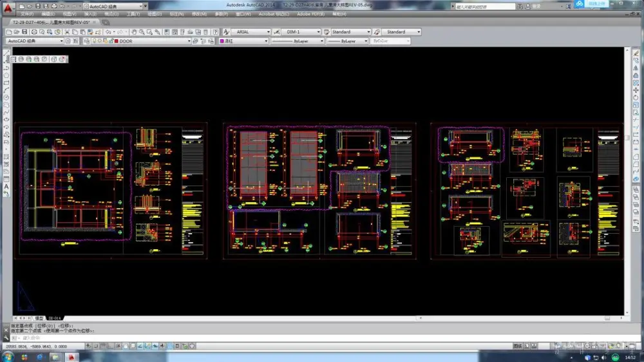Open the 洋红 magenta color swatch selector
Image resolution: width=644 pixels, height=362 pixels.
[x=244, y=41]
